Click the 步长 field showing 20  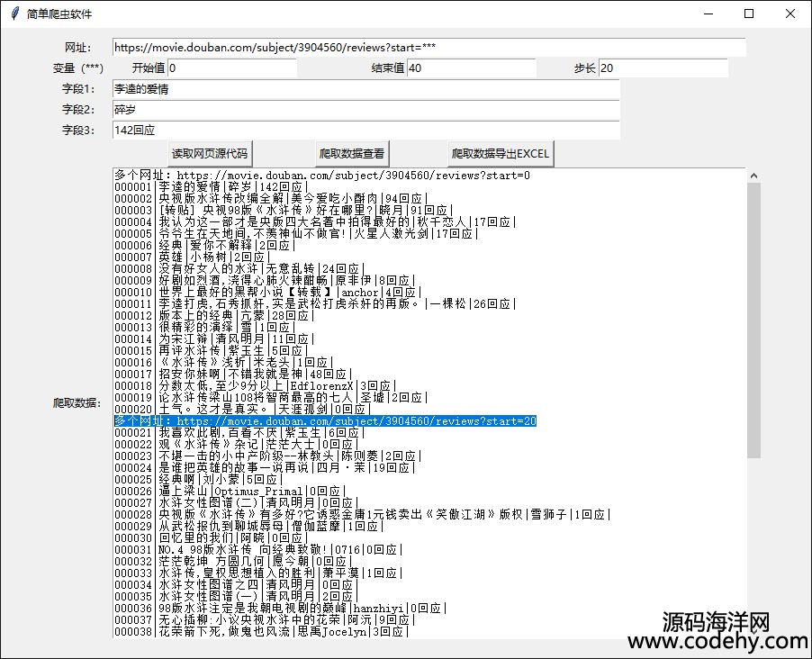coord(663,68)
